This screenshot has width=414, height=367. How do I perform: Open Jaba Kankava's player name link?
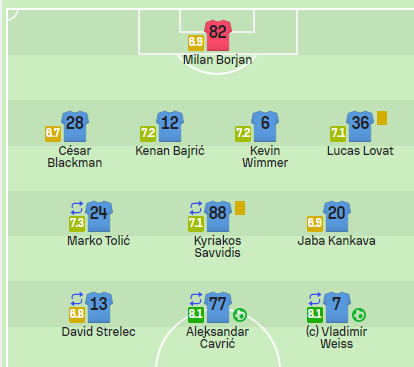[x=336, y=241]
